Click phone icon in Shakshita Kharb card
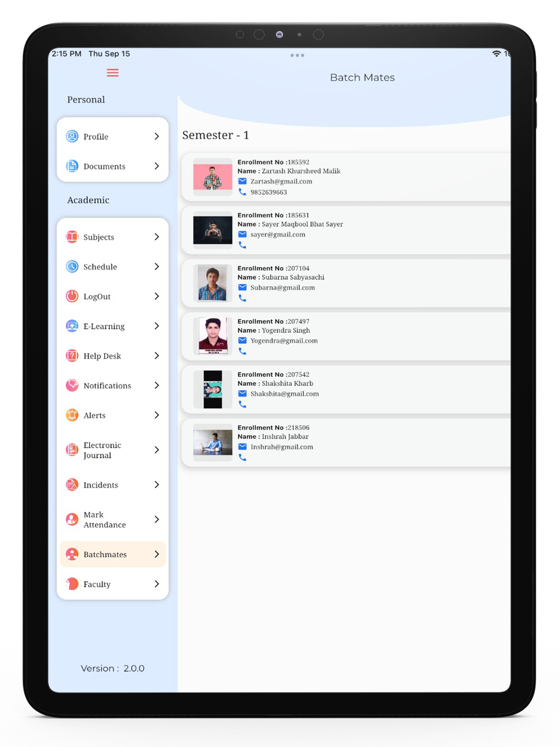Image resolution: width=560 pixels, height=747 pixels. (242, 404)
